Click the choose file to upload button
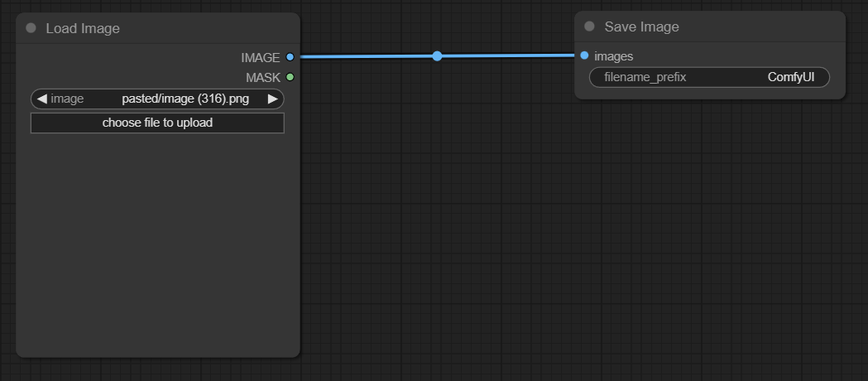 tap(157, 123)
